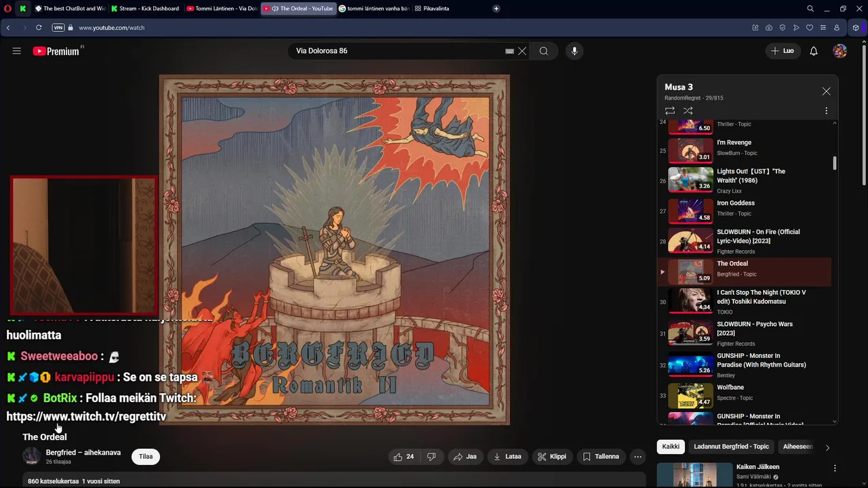Play Wolfbane by Spectre - Topic
Viewport: 868px width, 488px height.
[x=745, y=395]
